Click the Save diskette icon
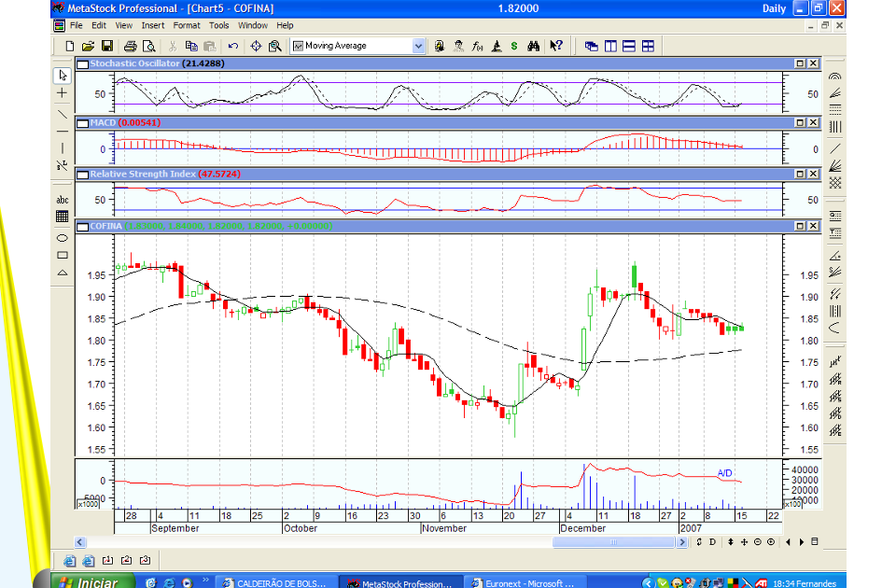Image resolution: width=882 pixels, height=588 pixels. click(106, 46)
